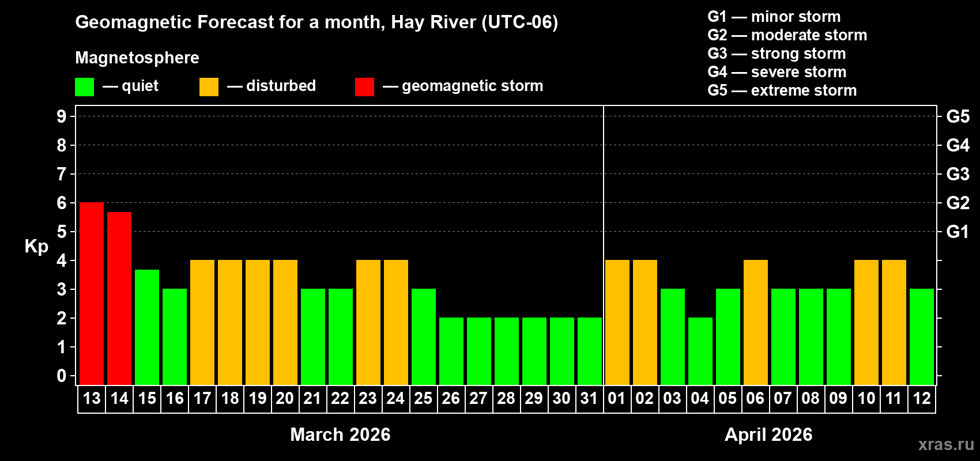Viewport: 980px width, 461px height.
Task: Click the date label 19 on the axis
Action: pyautogui.click(x=258, y=399)
